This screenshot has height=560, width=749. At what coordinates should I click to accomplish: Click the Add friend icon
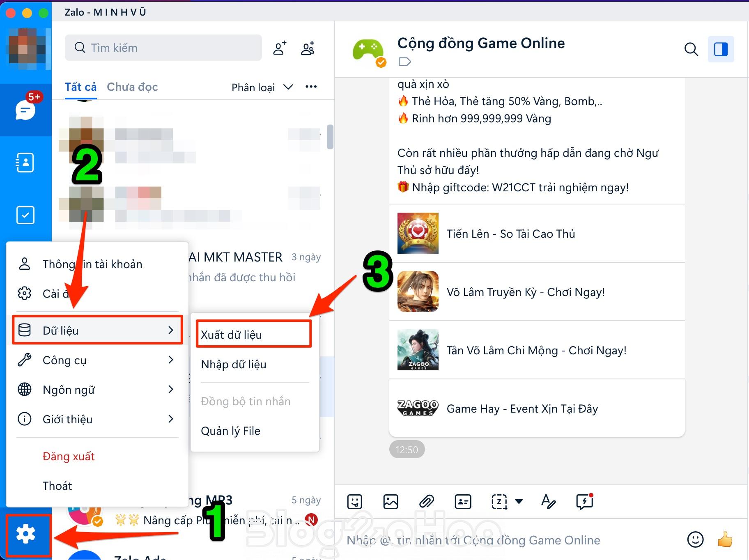coord(280,48)
